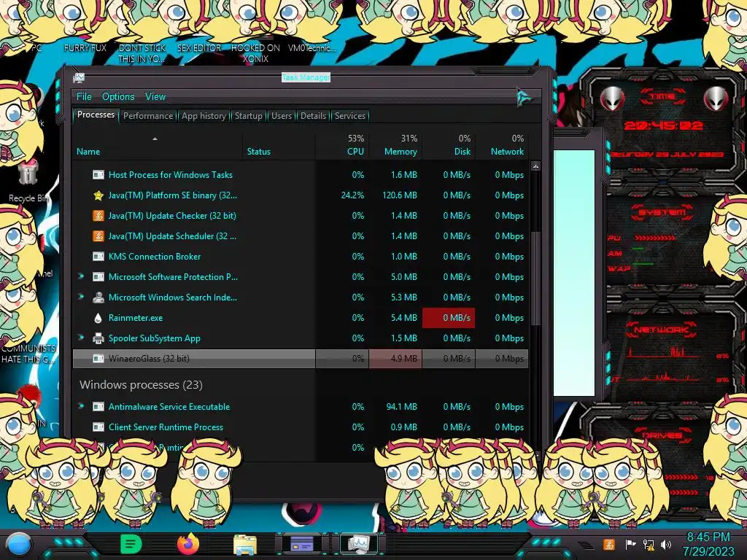Open the File menu in Task Manager
The height and width of the screenshot is (560, 747).
(x=84, y=97)
